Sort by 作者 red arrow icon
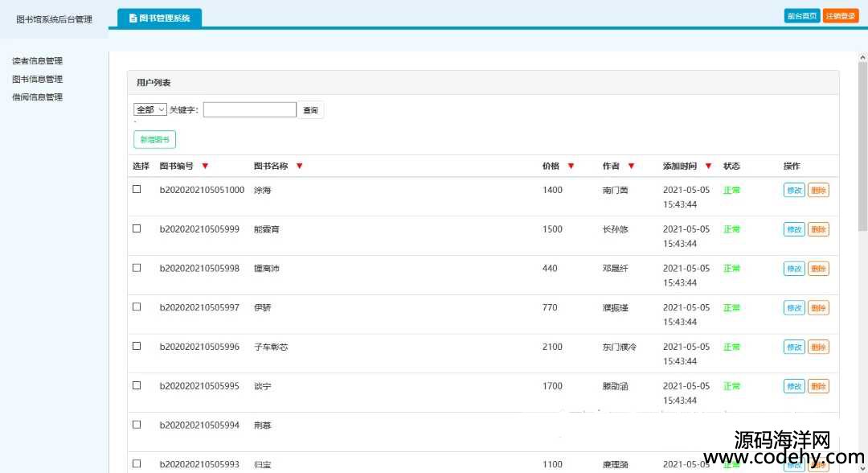 coord(631,167)
